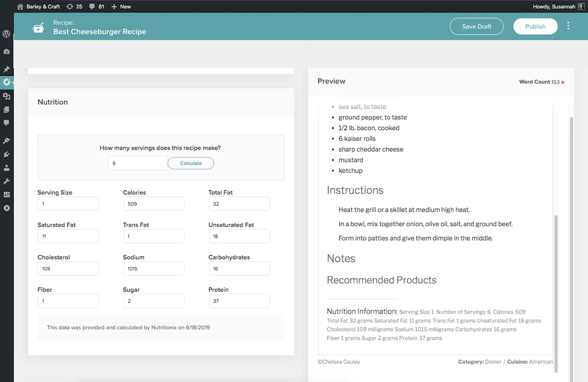Click 'Nutrition Information:' label in preview
588x382 pixels.
[362, 311]
